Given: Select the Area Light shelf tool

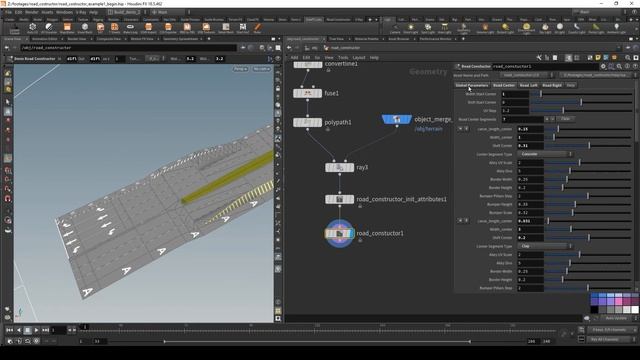Looking at the screenshot, I should [x=444, y=29].
